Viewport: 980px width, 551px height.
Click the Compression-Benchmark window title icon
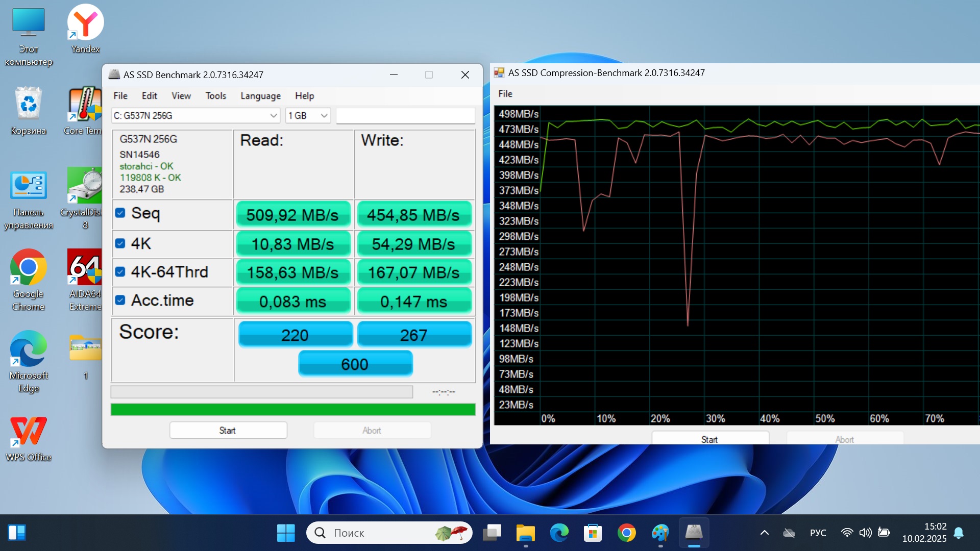499,73
